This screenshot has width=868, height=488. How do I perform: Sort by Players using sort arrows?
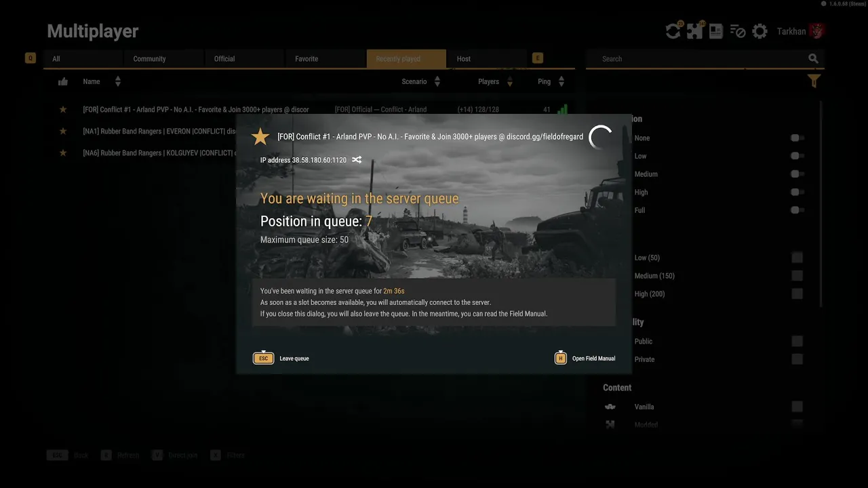click(x=510, y=81)
